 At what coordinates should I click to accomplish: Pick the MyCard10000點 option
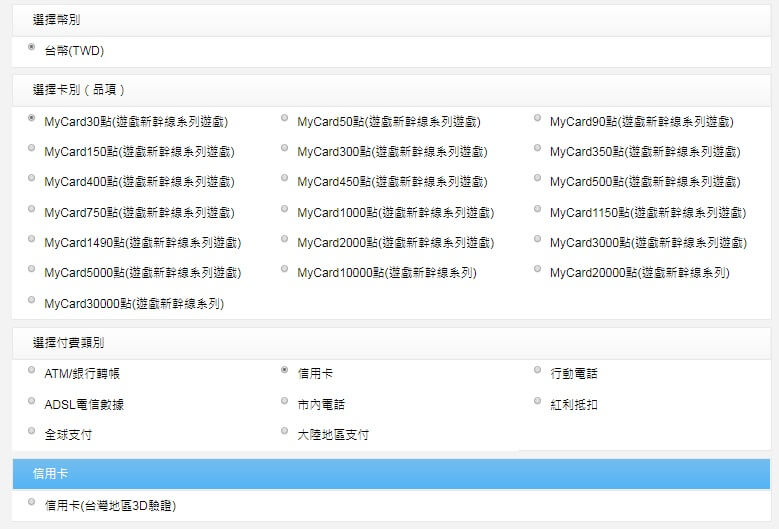click(284, 269)
